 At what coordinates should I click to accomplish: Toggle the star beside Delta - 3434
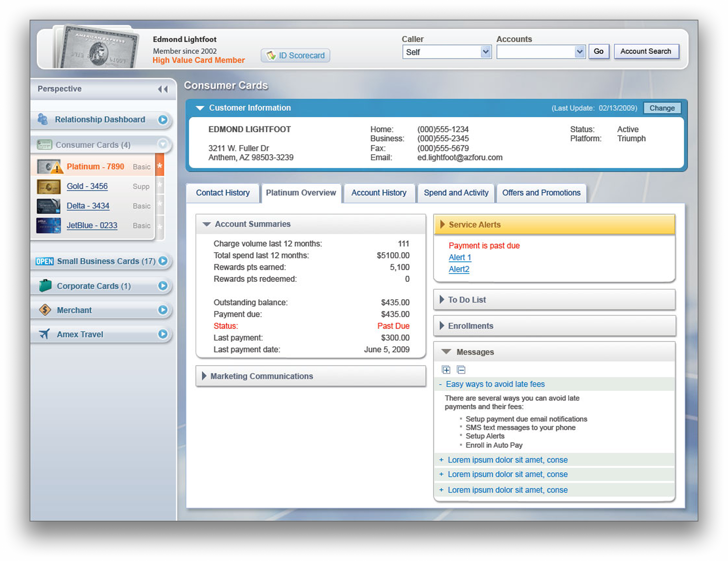pos(160,203)
